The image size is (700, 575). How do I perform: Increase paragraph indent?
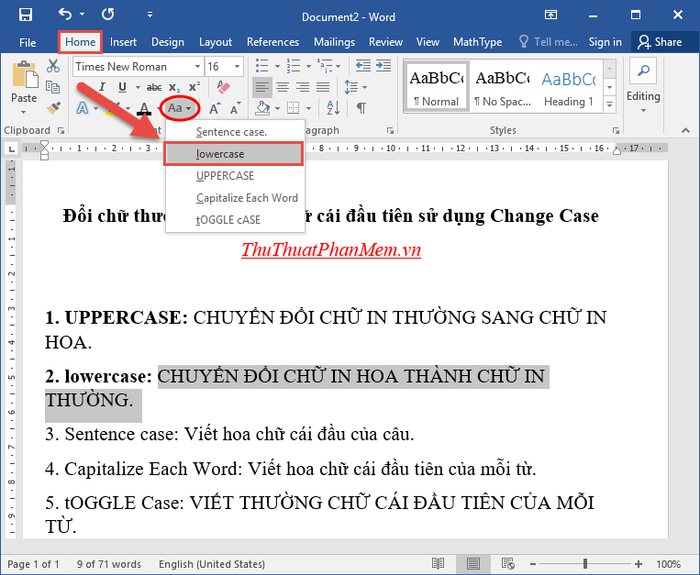pyautogui.click(x=383, y=66)
